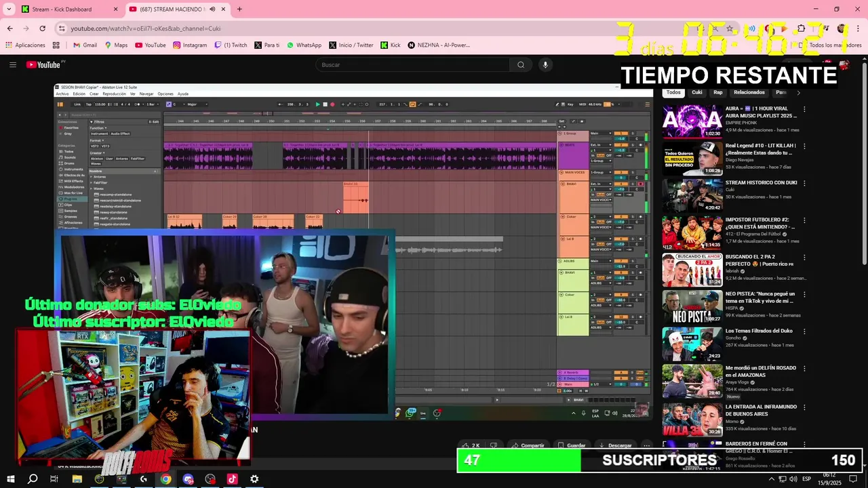
Task: Select the Rap filter chip
Action: (x=718, y=92)
